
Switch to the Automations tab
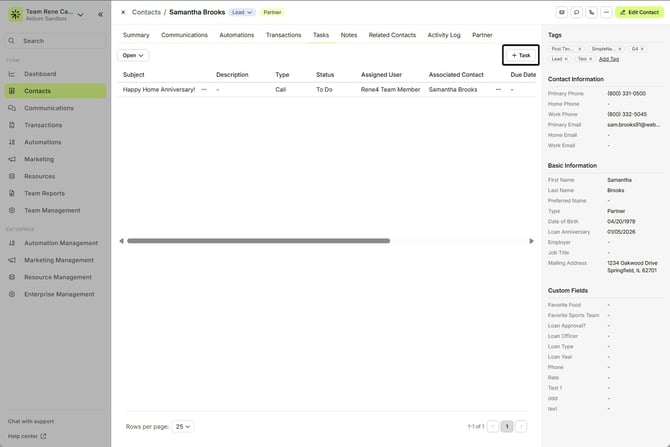click(237, 35)
